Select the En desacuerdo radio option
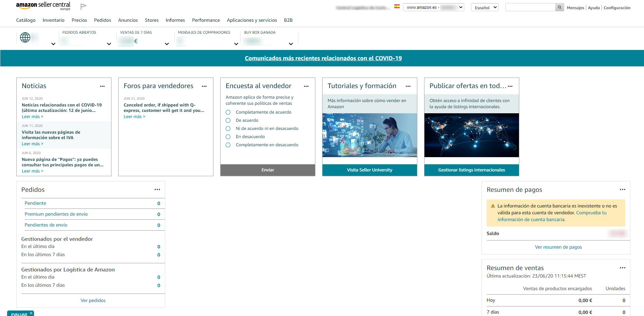The height and width of the screenshot is (316, 644). 228,137
